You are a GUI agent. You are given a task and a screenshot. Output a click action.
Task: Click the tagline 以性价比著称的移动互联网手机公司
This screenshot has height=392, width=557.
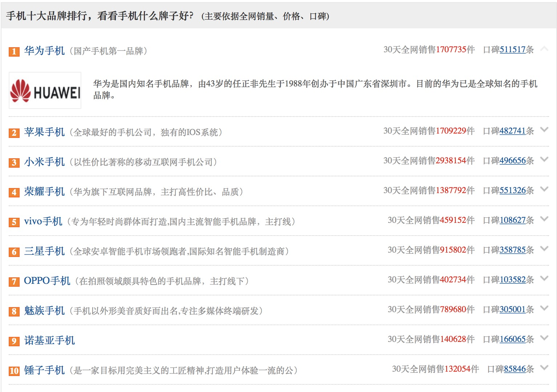coord(143,162)
